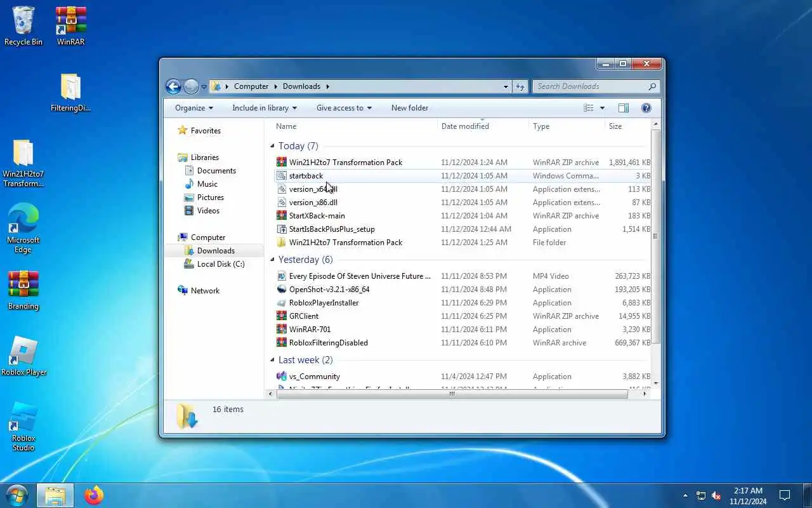The image size is (812, 508).
Task: Select the StartIsBackPlusPlus_setup application icon
Action: tap(282, 229)
